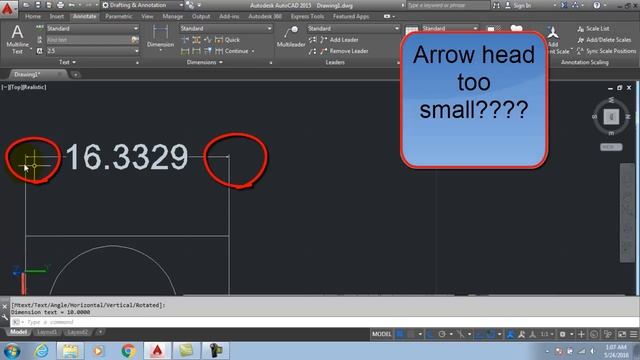This screenshot has width=640, height=360.
Task: Click Add/Delete Scales
Action: point(604,40)
